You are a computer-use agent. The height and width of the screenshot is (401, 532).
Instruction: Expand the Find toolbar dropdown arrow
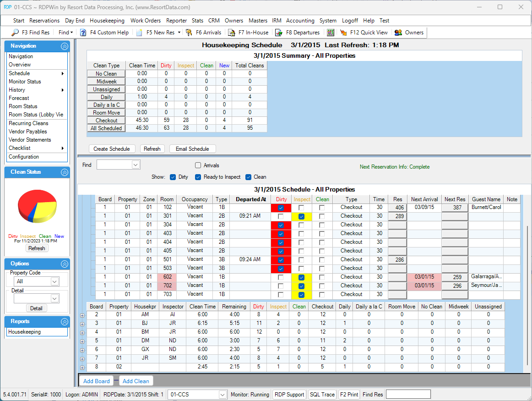click(71, 33)
